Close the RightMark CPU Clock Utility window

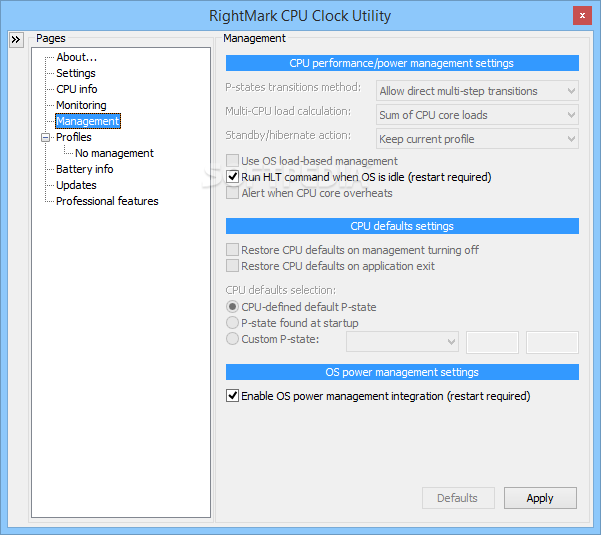click(x=582, y=16)
